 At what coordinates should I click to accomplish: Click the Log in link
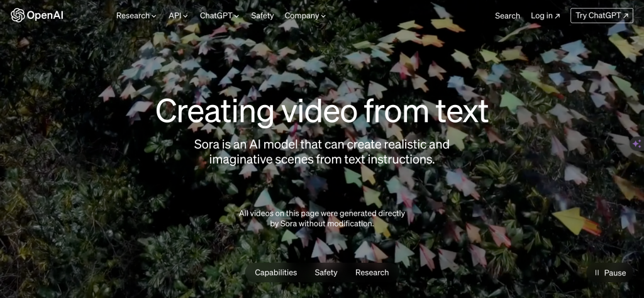545,16
